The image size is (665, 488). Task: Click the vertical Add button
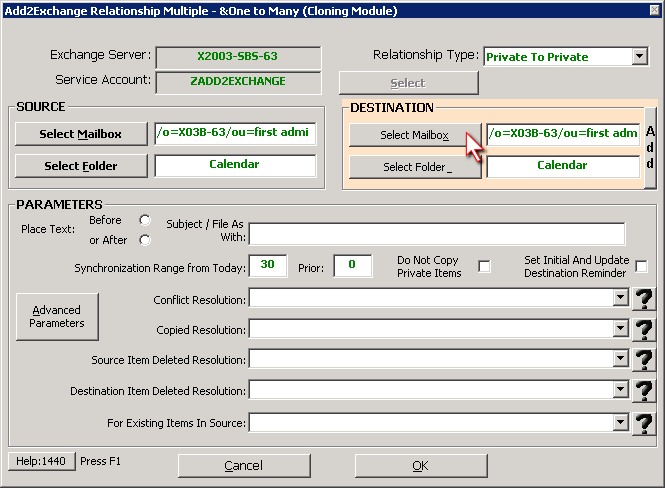pos(650,148)
